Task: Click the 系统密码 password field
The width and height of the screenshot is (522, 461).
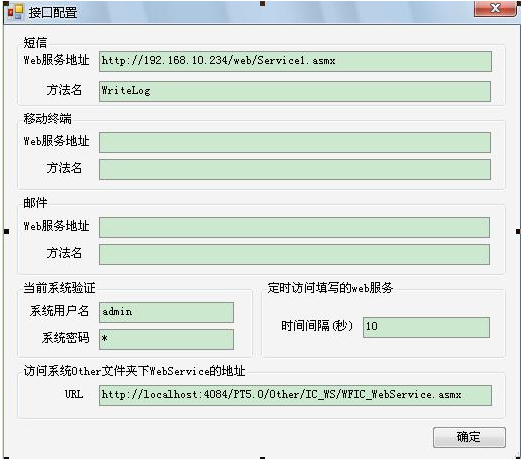Action: pyautogui.click(x=166, y=339)
